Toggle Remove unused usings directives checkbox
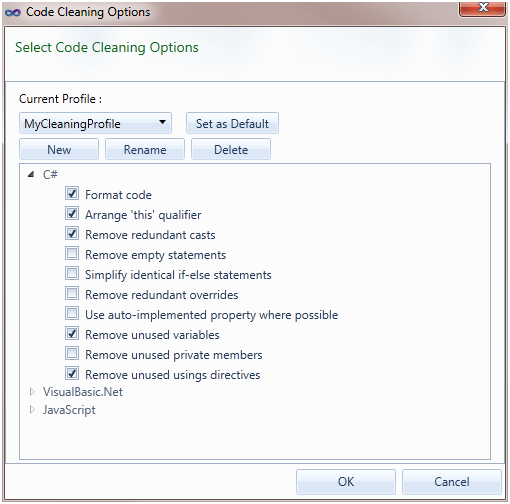 pos(72,373)
